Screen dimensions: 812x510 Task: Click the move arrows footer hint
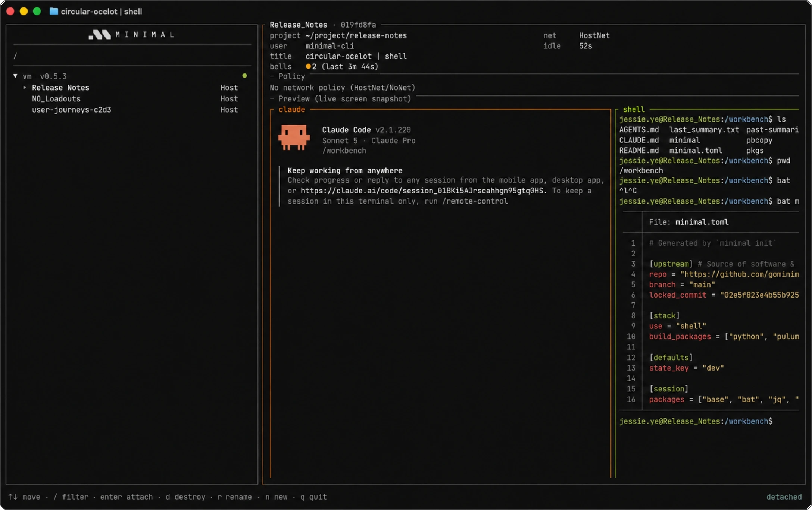(24, 497)
